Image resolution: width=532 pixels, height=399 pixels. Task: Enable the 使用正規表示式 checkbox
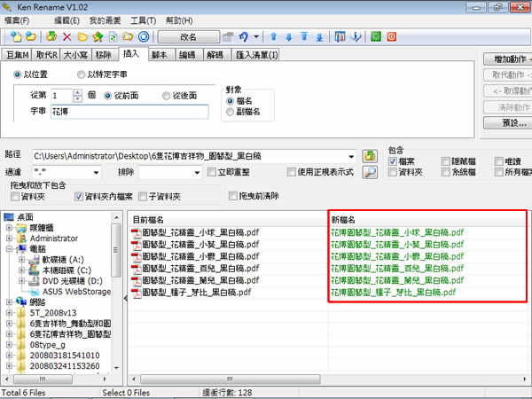pyautogui.click(x=292, y=172)
